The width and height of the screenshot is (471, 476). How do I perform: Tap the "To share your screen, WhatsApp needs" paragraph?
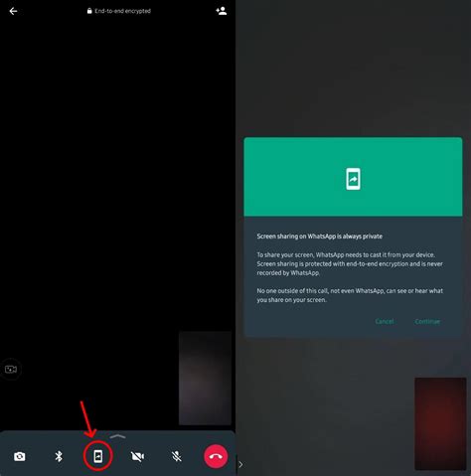pyautogui.click(x=350, y=263)
